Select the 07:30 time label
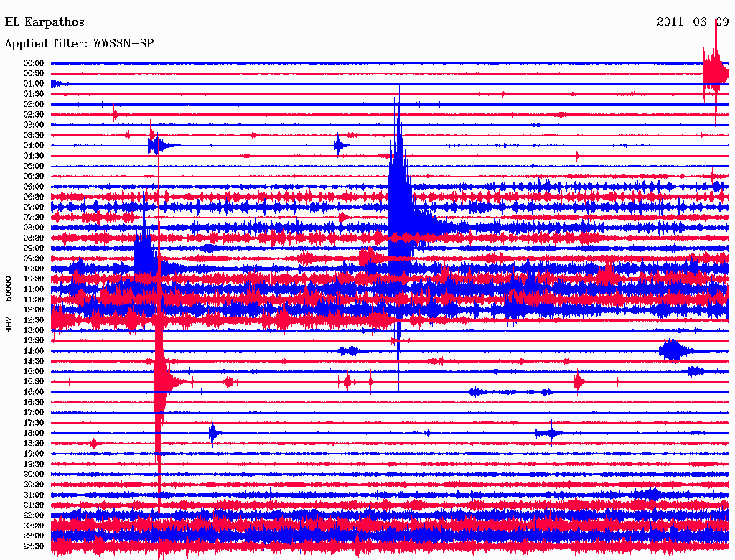735x560 pixels. (x=33, y=217)
